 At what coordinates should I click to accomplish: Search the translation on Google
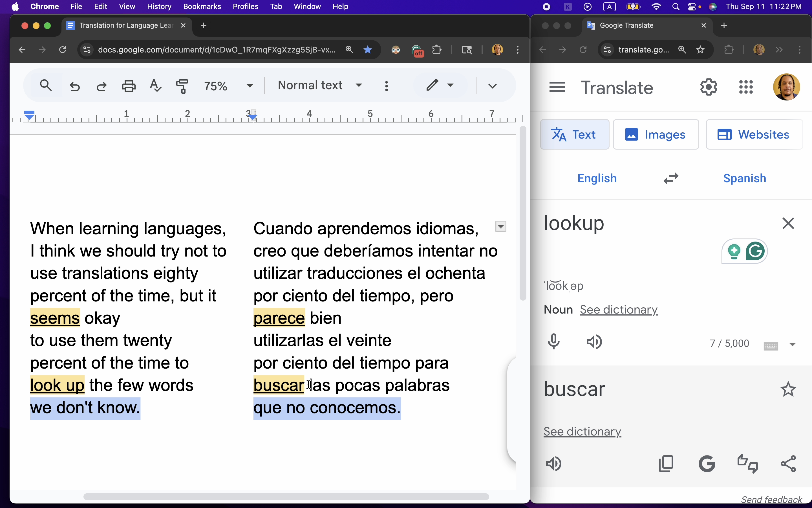click(707, 464)
